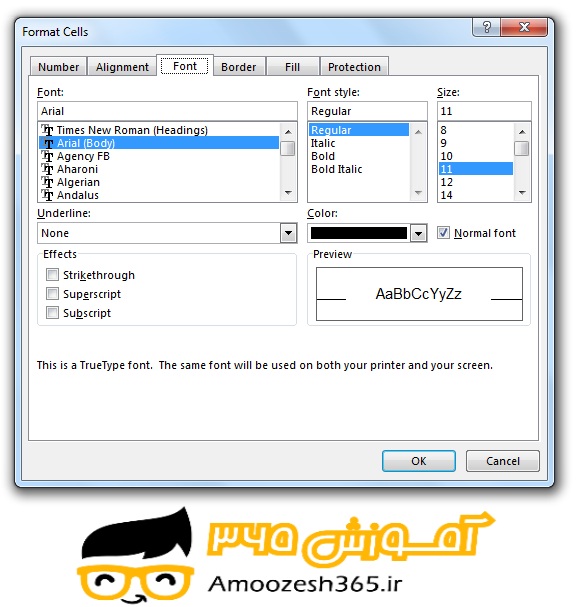Click the Cancel button
The width and height of the screenshot is (587, 607).
[x=503, y=461]
